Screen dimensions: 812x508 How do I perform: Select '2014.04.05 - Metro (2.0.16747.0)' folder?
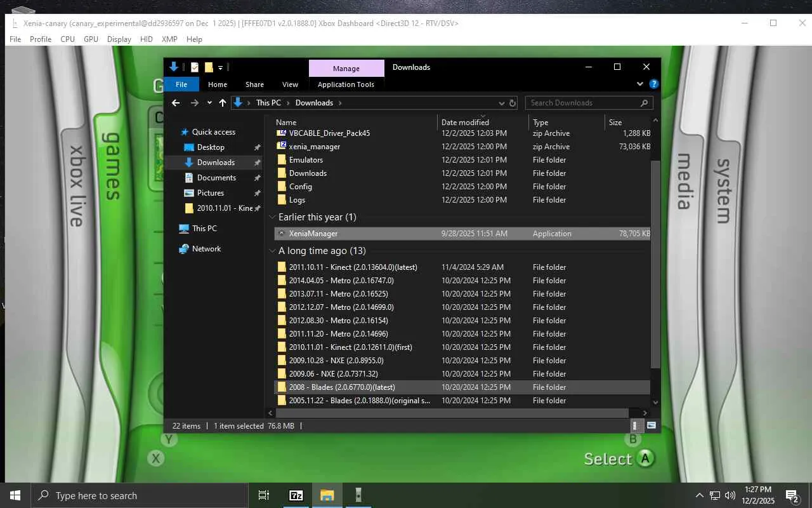coord(462,281)
